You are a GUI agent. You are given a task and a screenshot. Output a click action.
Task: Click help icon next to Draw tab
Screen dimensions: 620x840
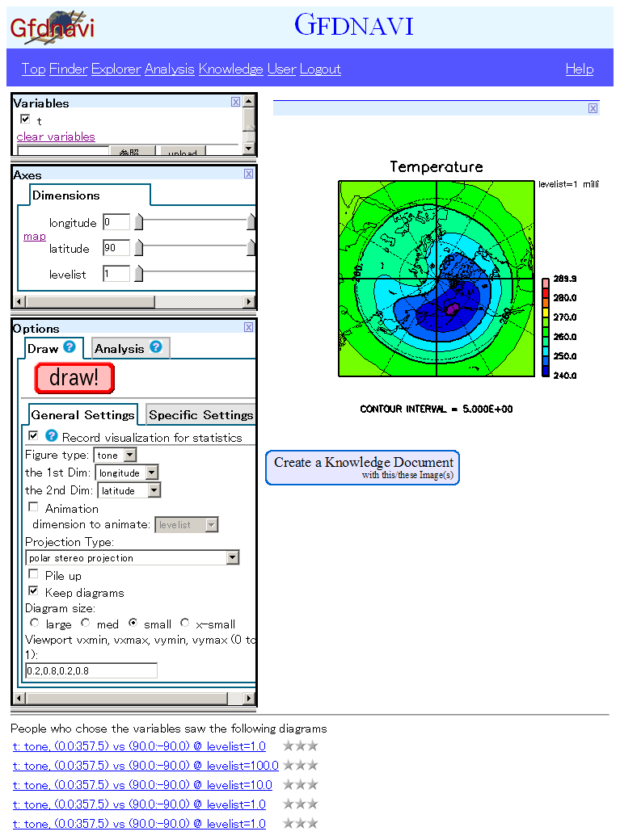70,347
